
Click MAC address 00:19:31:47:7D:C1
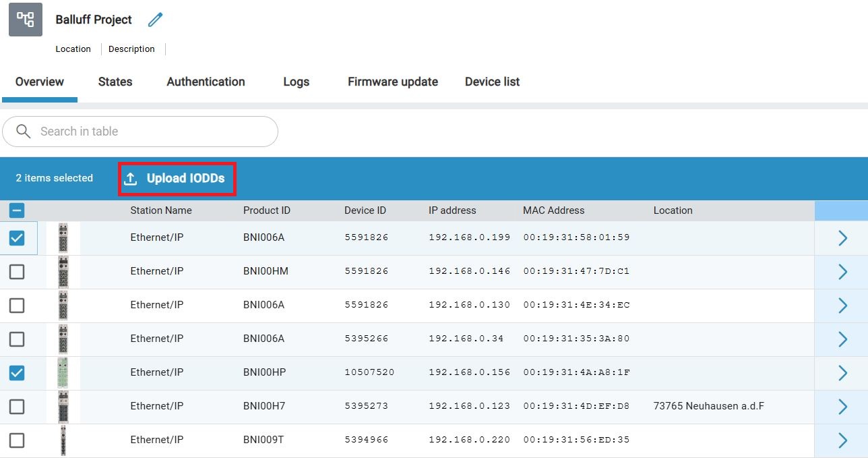[576, 271]
